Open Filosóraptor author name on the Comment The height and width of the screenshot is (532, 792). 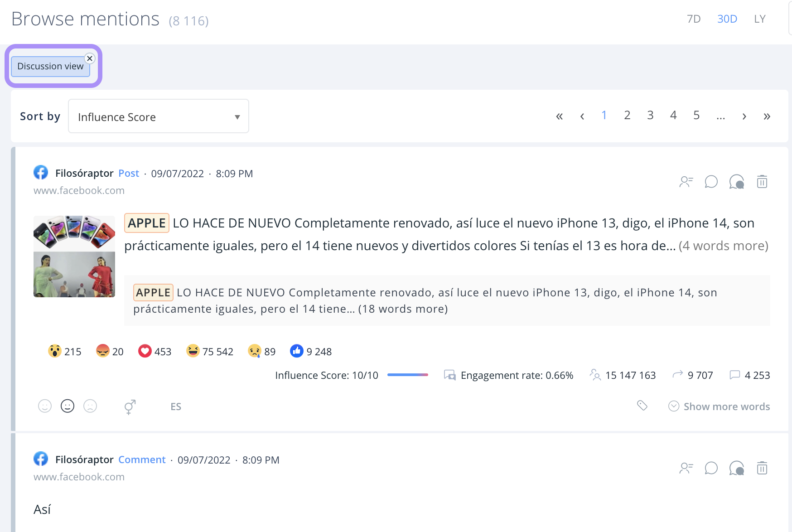[x=84, y=460]
